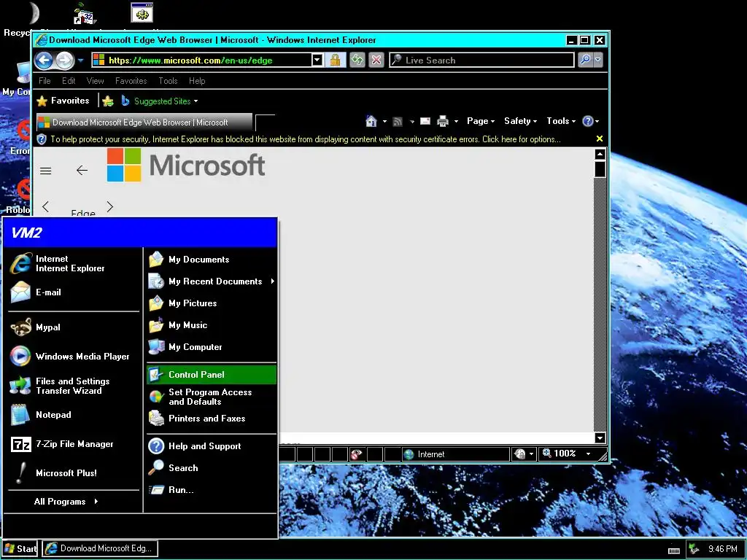
Task: Open My Computer from Start menu
Action: coord(212,347)
